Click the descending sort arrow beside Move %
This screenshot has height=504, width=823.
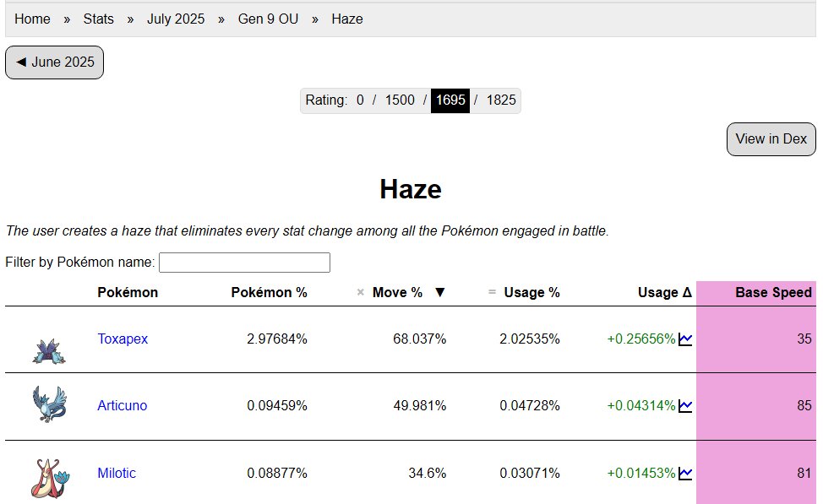440,293
